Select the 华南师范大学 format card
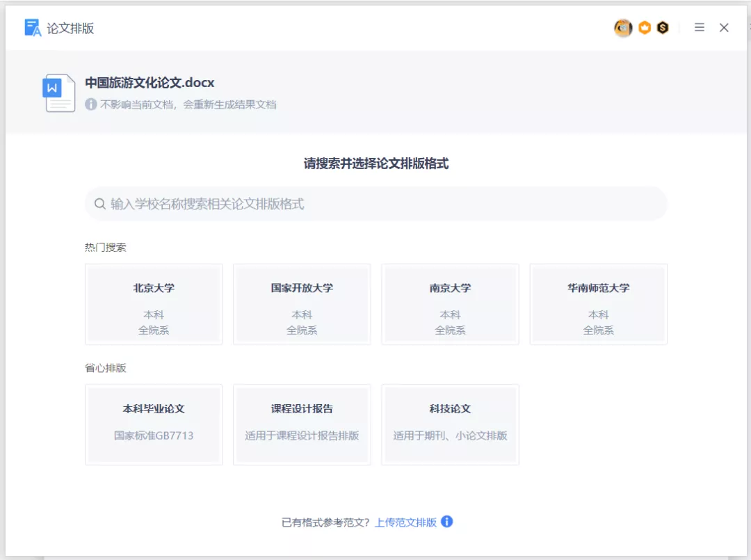Screen dimensions: 751x560 tap(598, 303)
